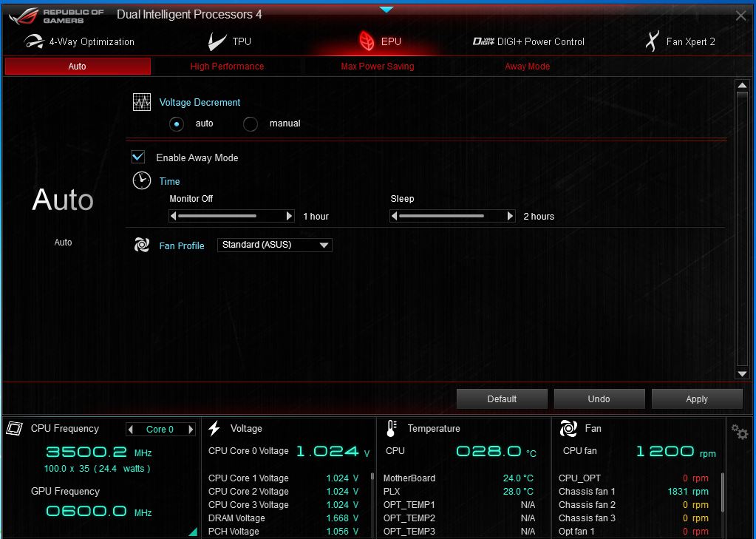
Task: Click the Fan monitor panel icon
Action: (568, 428)
